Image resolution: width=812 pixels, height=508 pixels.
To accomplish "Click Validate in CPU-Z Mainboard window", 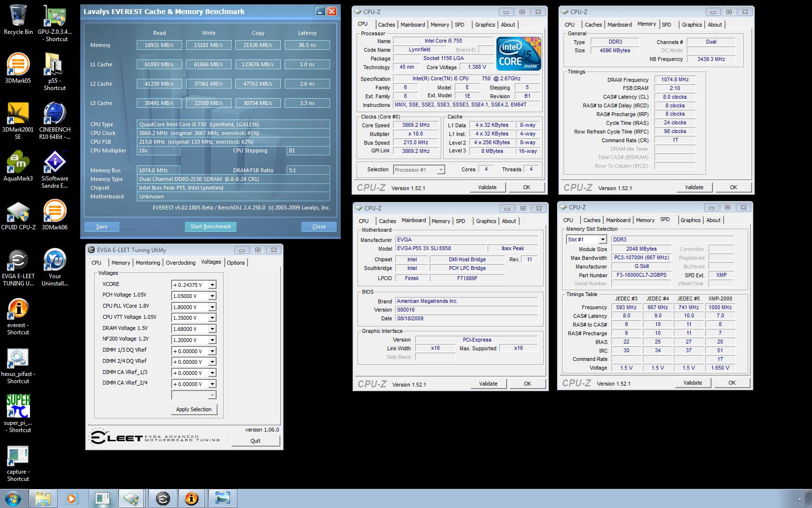I will [x=488, y=384].
